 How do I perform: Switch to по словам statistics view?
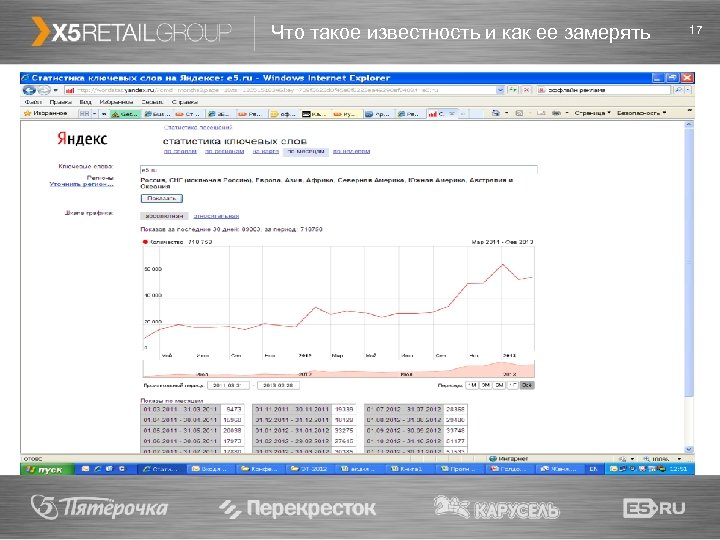click(x=180, y=151)
